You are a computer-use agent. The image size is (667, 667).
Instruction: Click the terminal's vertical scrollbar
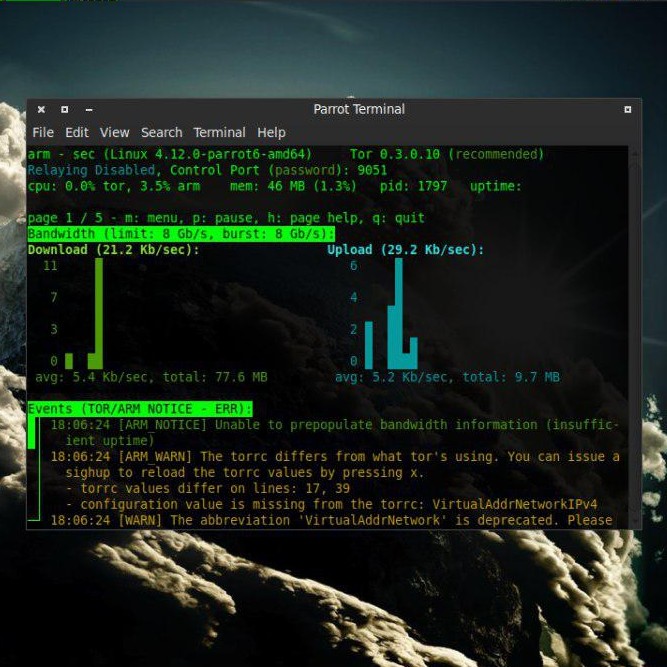(x=635, y=338)
